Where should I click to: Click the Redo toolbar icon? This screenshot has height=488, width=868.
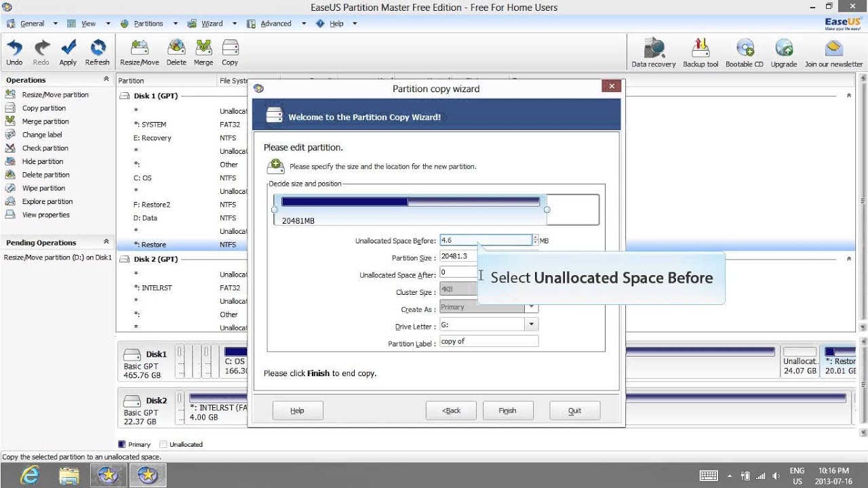[x=41, y=53]
